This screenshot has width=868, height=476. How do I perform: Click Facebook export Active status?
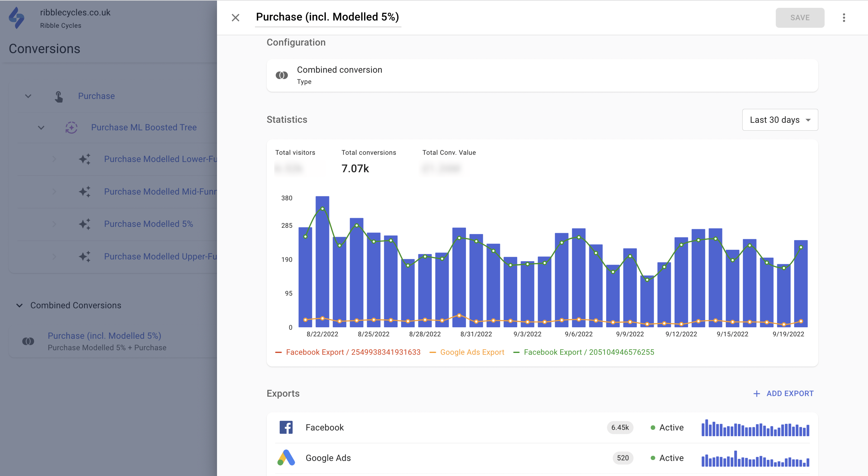(x=667, y=427)
